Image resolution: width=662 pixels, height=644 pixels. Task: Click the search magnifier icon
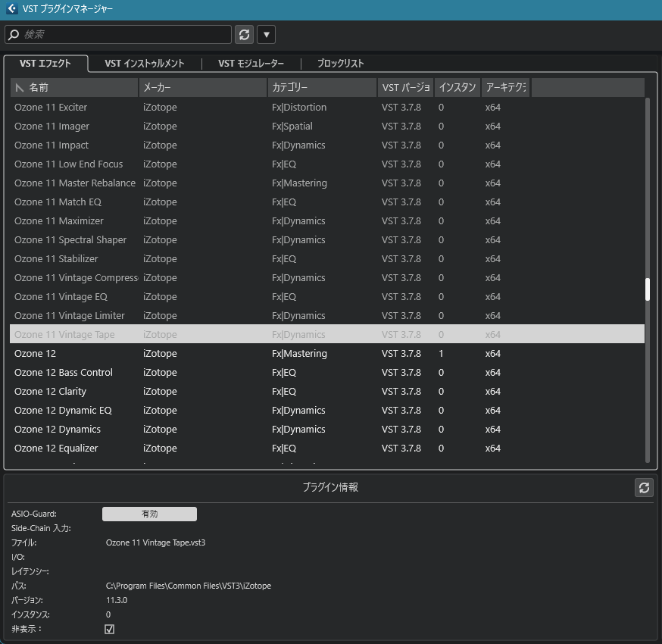pyautogui.click(x=14, y=34)
